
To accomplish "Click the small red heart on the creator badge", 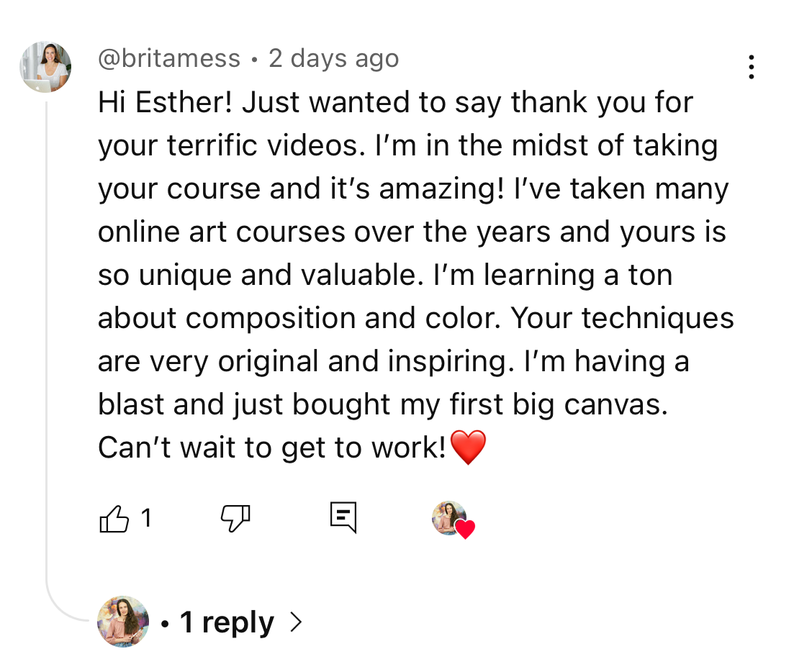I will coord(466,530).
